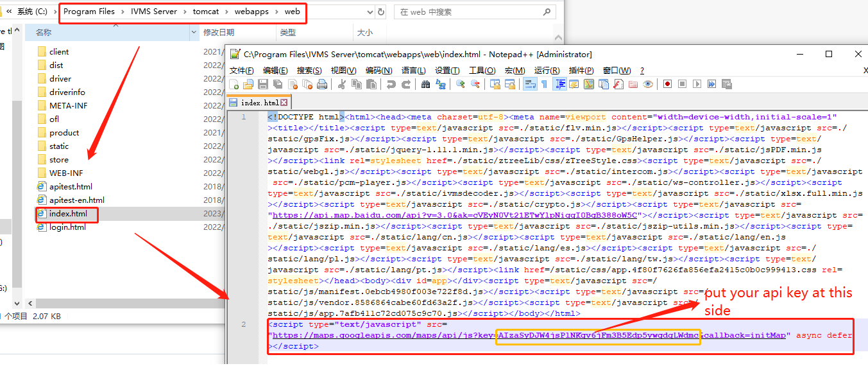
Task: Undo last edit with toolbar arrow
Action: pos(390,84)
